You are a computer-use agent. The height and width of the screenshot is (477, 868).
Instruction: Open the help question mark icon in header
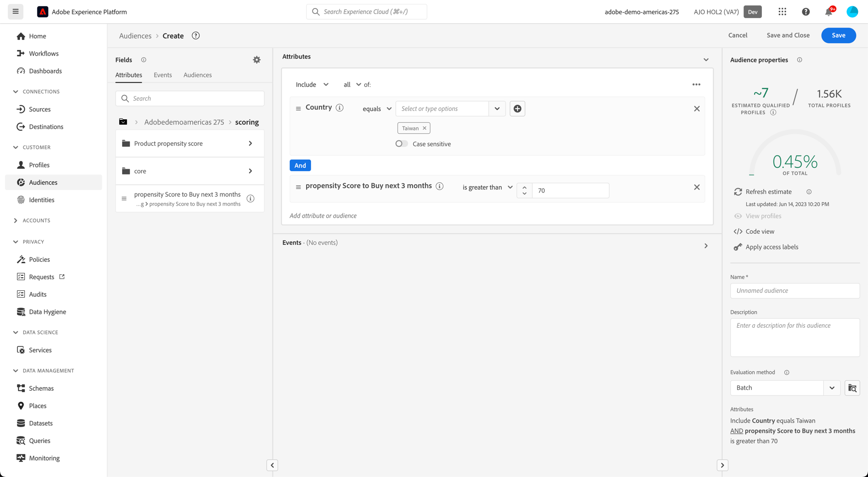click(x=806, y=12)
